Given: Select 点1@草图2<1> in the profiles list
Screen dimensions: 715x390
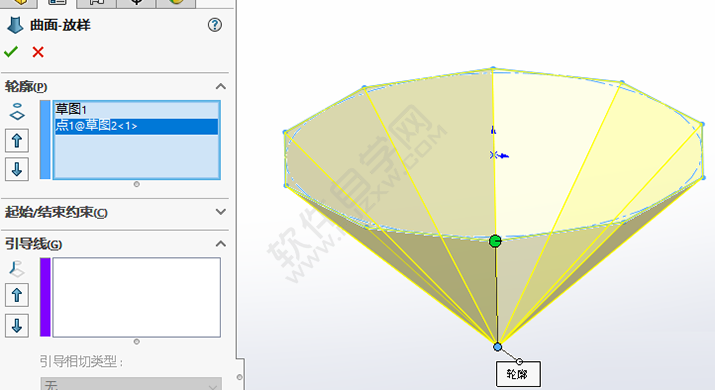Looking at the screenshot, I should [136, 126].
